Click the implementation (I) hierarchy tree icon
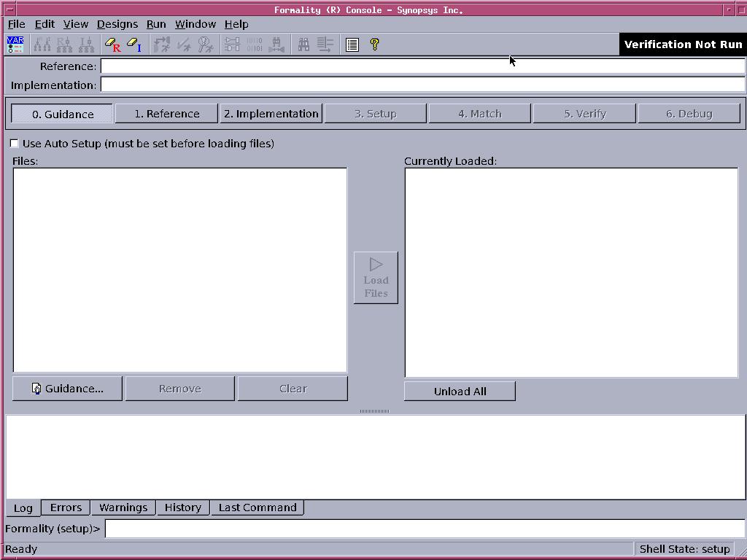 point(86,44)
